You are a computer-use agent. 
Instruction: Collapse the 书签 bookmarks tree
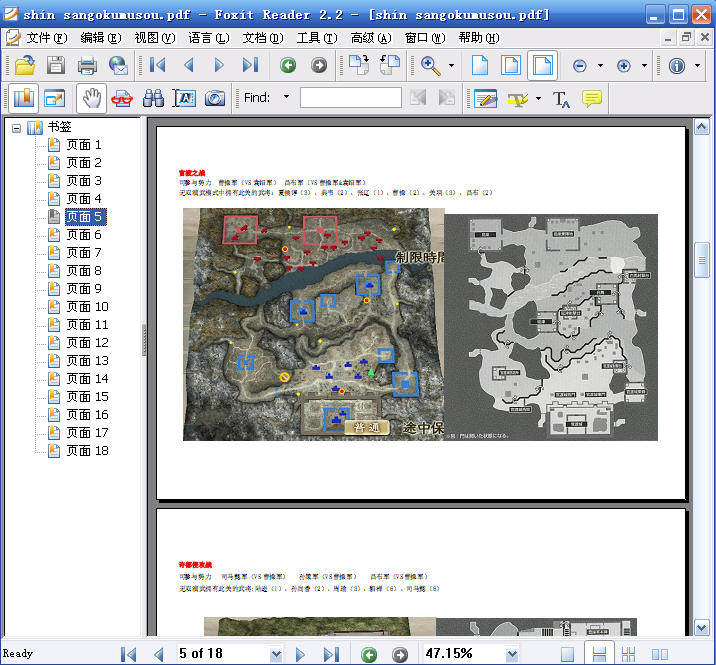tap(16, 128)
